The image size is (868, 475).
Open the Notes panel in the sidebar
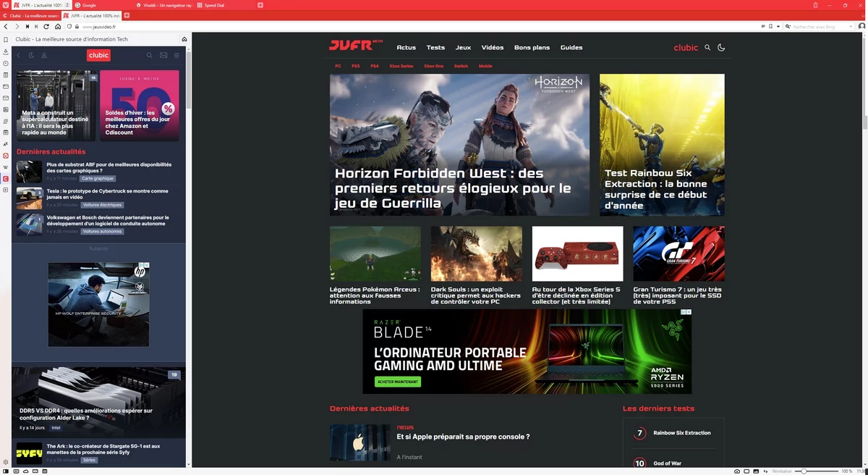click(x=6, y=75)
